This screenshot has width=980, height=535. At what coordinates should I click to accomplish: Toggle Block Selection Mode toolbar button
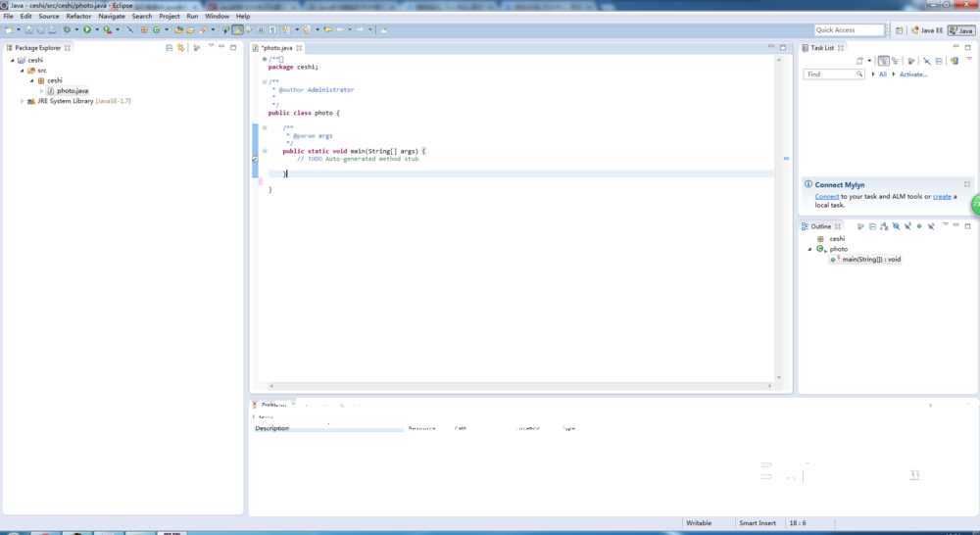(260, 29)
